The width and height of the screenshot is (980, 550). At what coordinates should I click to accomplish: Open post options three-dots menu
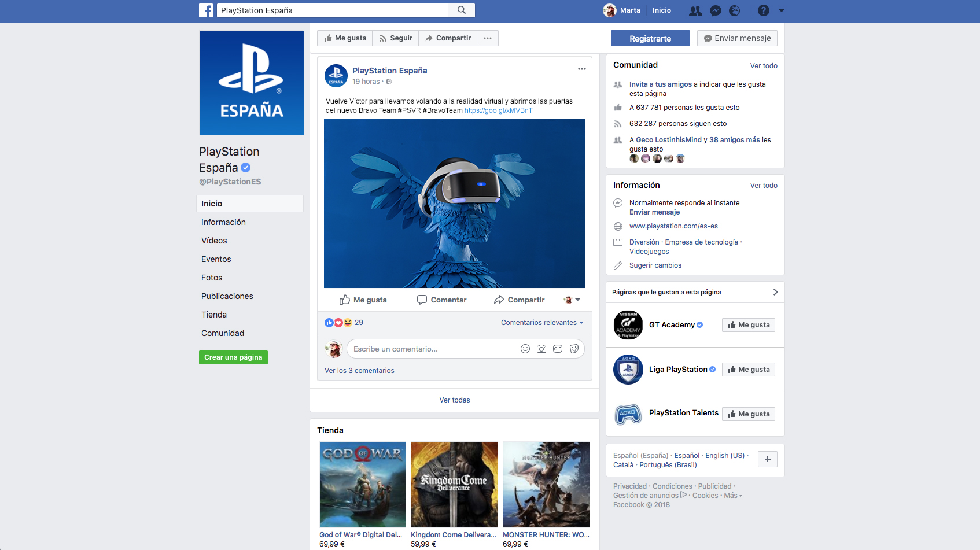(582, 69)
